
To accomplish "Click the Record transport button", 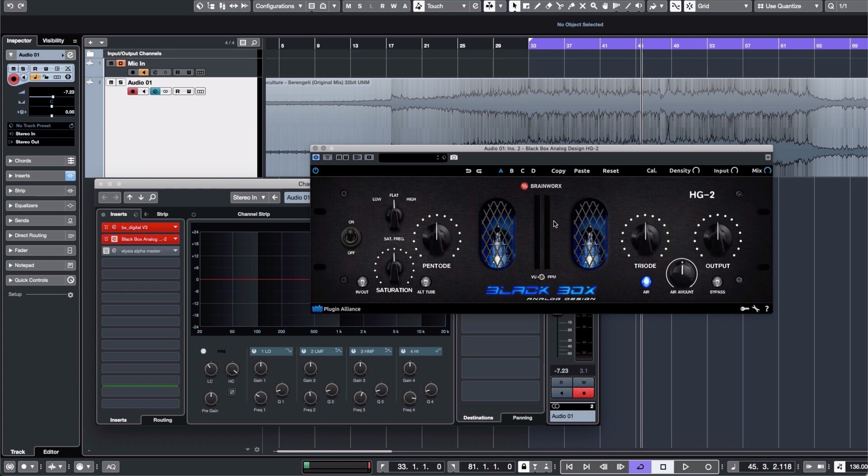I will point(708,466).
